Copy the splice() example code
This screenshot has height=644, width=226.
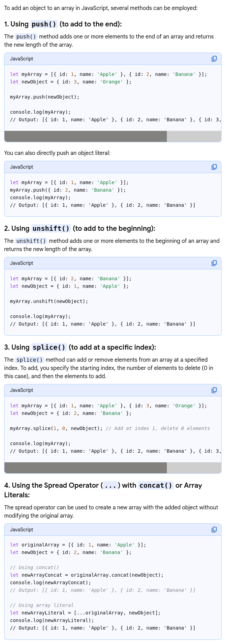(214, 390)
